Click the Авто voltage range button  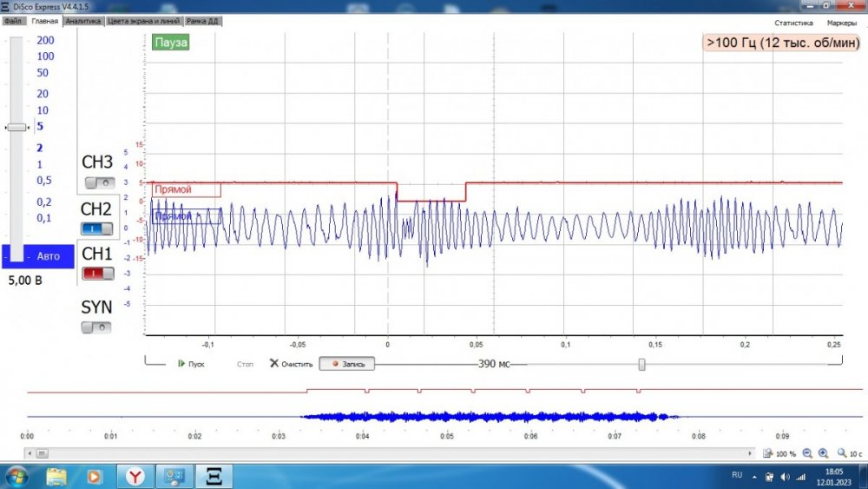coord(38,256)
